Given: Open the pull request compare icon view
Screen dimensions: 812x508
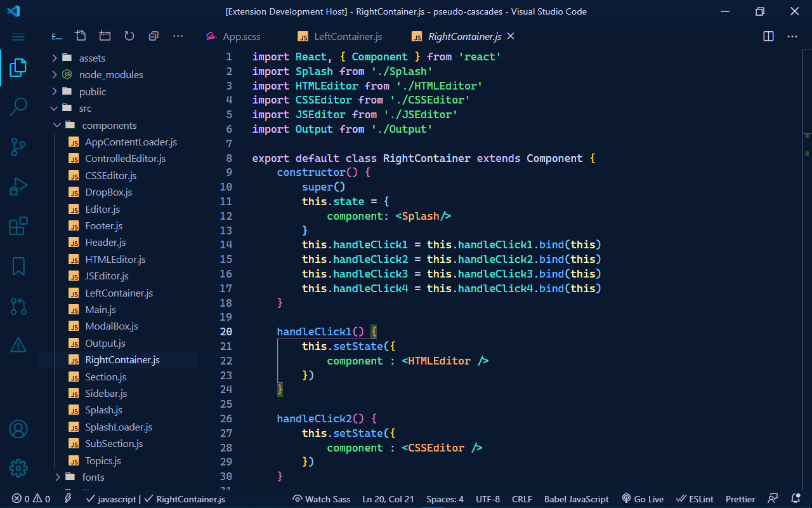Looking at the screenshot, I should tap(18, 306).
